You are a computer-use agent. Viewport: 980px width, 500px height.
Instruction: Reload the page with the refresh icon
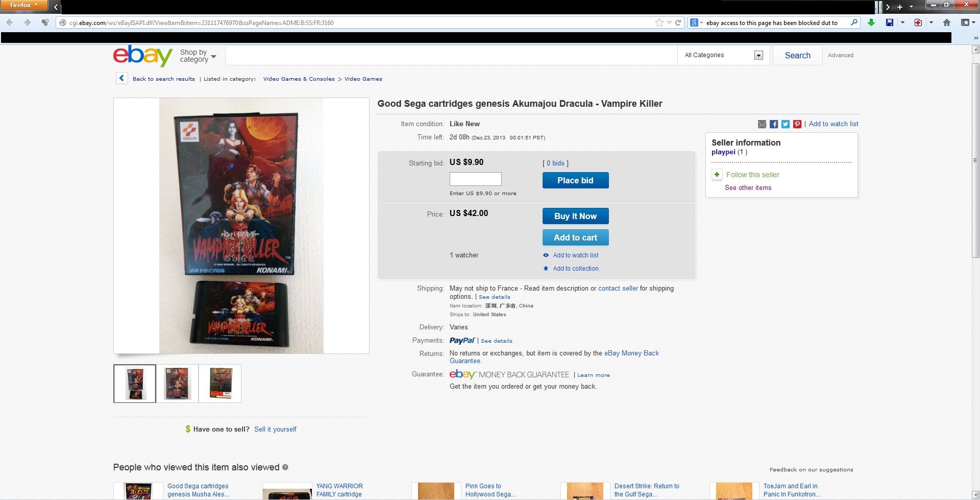pyautogui.click(x=678, y=22)
